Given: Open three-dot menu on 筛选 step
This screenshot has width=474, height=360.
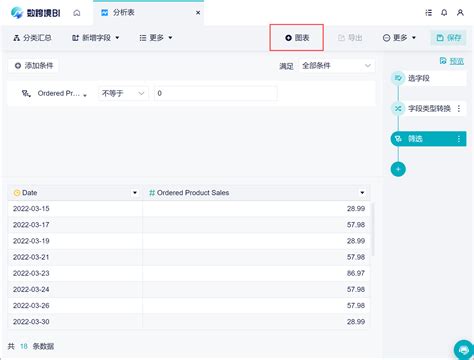Looking at the screenshot, I should [x=459, y=139].
